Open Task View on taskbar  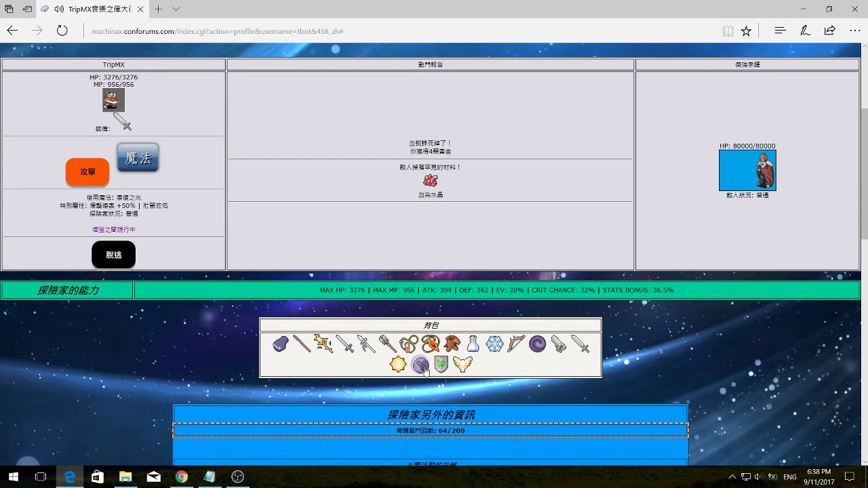tap(40, 476)
